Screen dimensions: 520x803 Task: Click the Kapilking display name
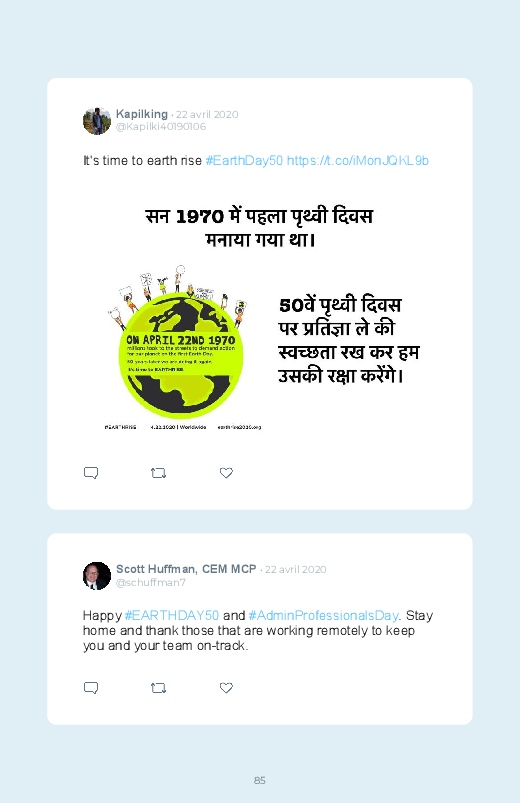(142, 114)
